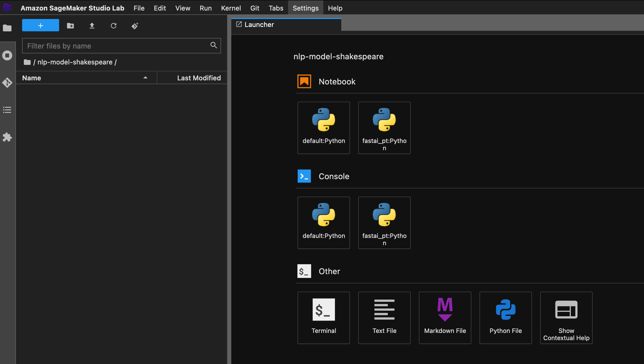
Task: Click the New Folder toolbar icon
Action: (70, 26)
